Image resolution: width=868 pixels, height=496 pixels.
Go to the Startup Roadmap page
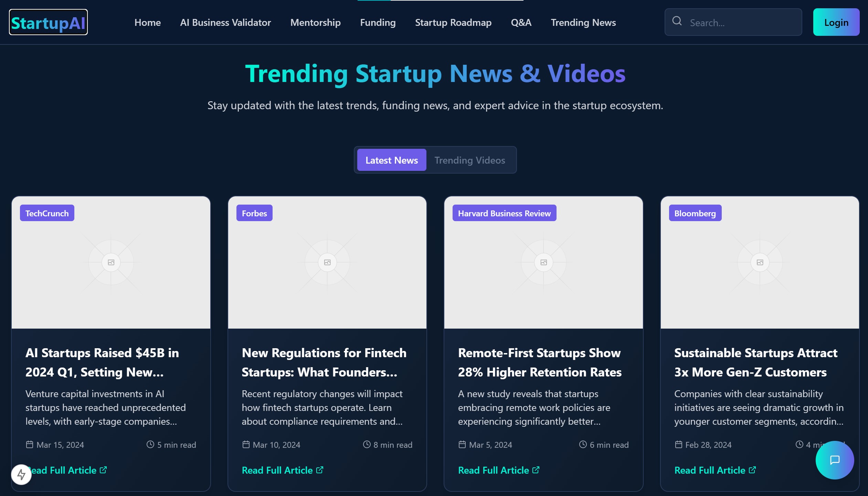click(x=453, y=23)
